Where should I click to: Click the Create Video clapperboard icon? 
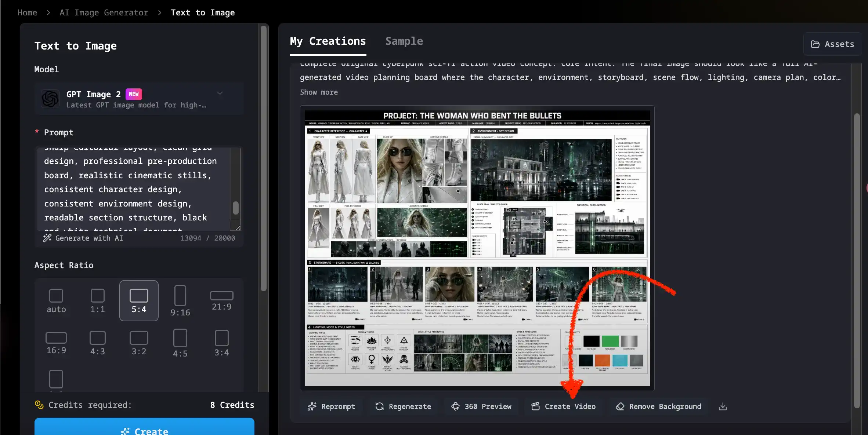[x=536, y=406]
